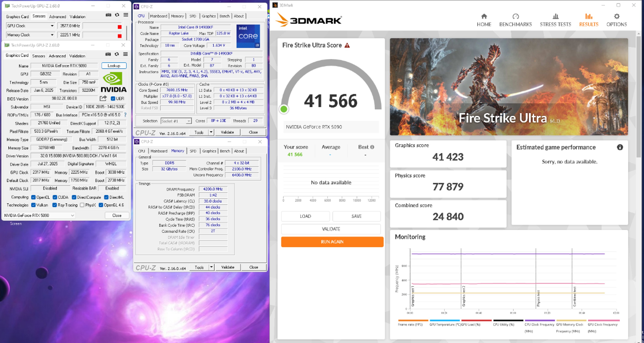Uncheck the UEFI checkbox in GPU-Z

pos(113,99)
